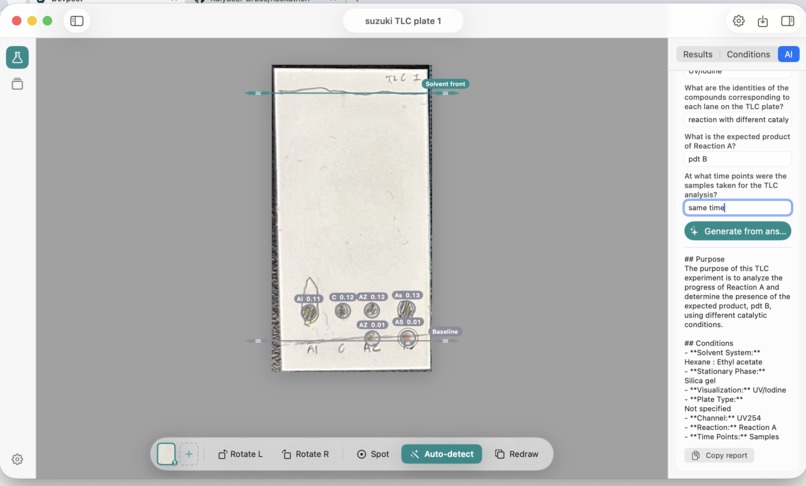Select the AS 0.01 spot label
The image size is (806, 486).
(407, 322)
